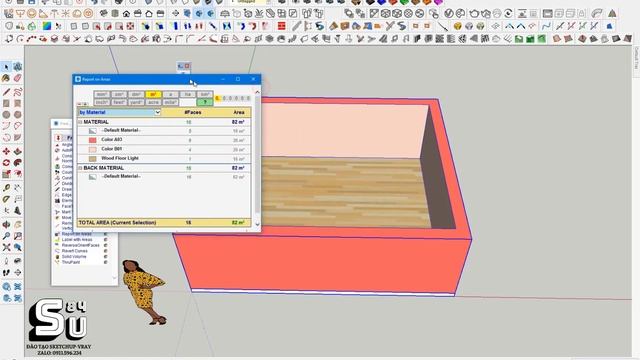This screenshot has height=360, width=640.
Task: Open Solid Volume tool entry
Action: 74,257
